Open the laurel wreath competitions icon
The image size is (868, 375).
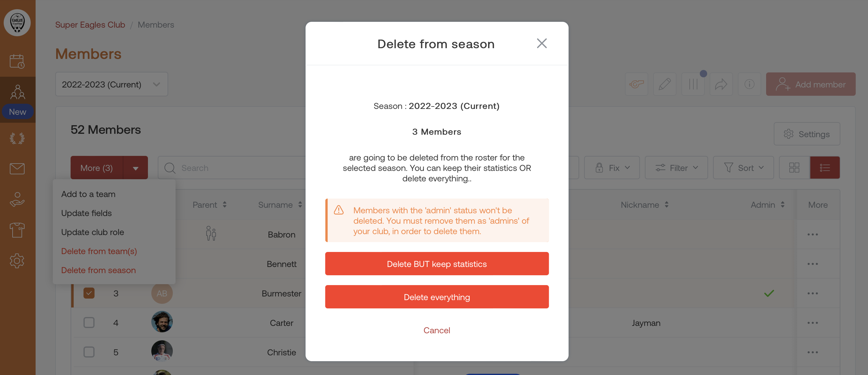tap(17, 138)
